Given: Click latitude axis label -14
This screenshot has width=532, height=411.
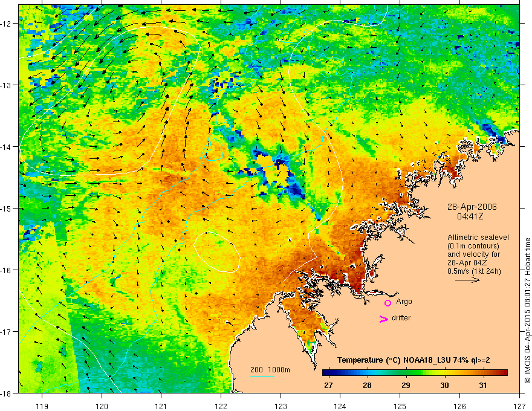Looking at the screenshot, I should point(7,147).
